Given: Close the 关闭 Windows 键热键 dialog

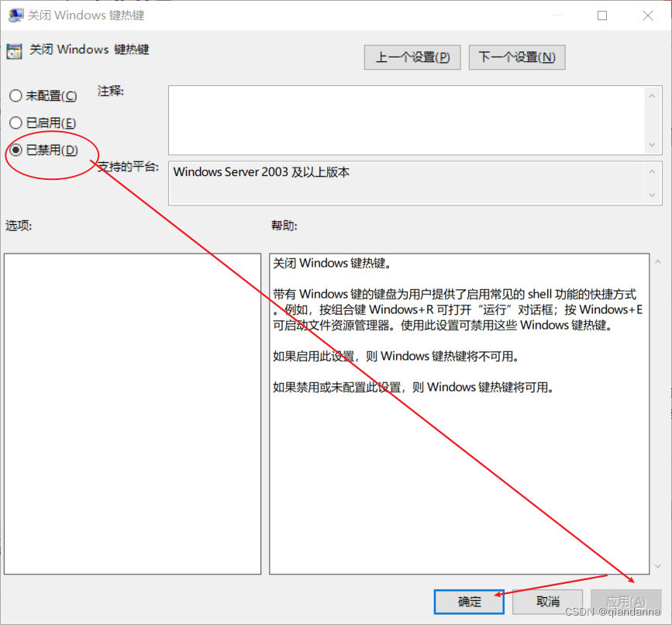Looking at the screenshot, I should point(647,16).
